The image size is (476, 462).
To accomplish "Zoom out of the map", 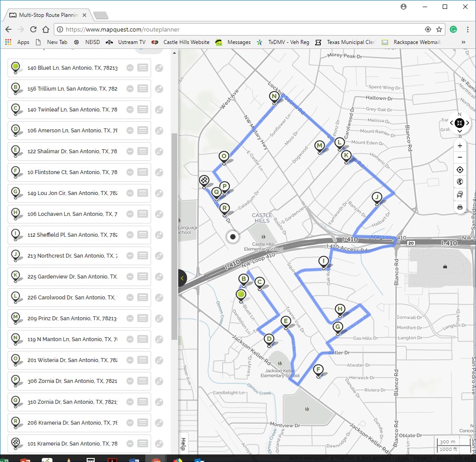I will pos(460,158).
